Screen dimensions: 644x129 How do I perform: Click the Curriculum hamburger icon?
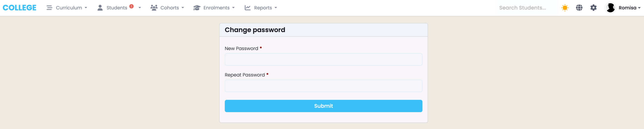pos(49,8)
